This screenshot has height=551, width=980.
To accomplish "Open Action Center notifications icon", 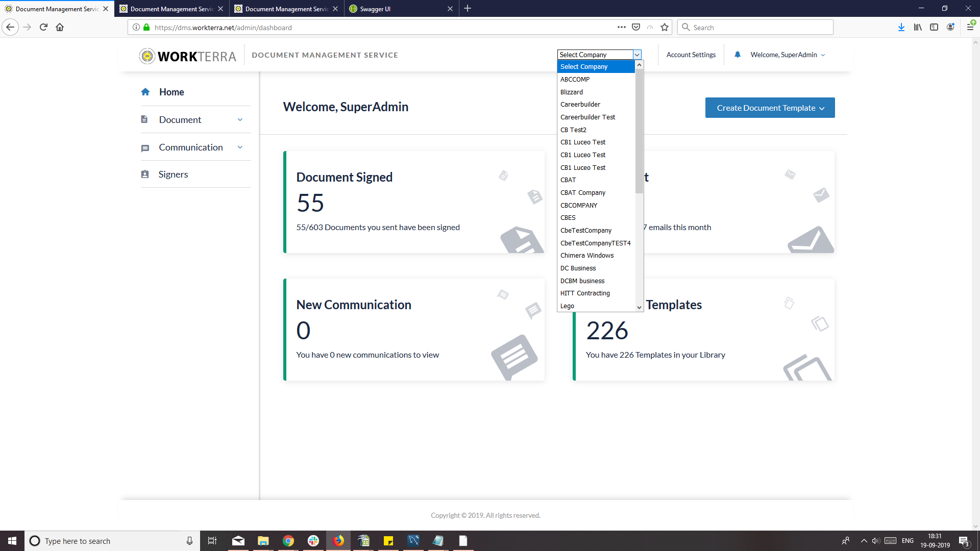I will [964, 541].
